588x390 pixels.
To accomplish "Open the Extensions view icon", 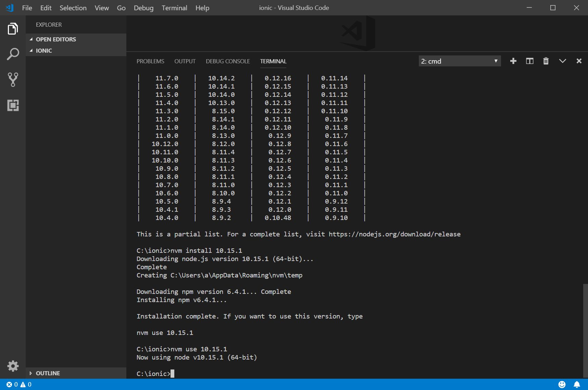I will [x=13, y=105].
